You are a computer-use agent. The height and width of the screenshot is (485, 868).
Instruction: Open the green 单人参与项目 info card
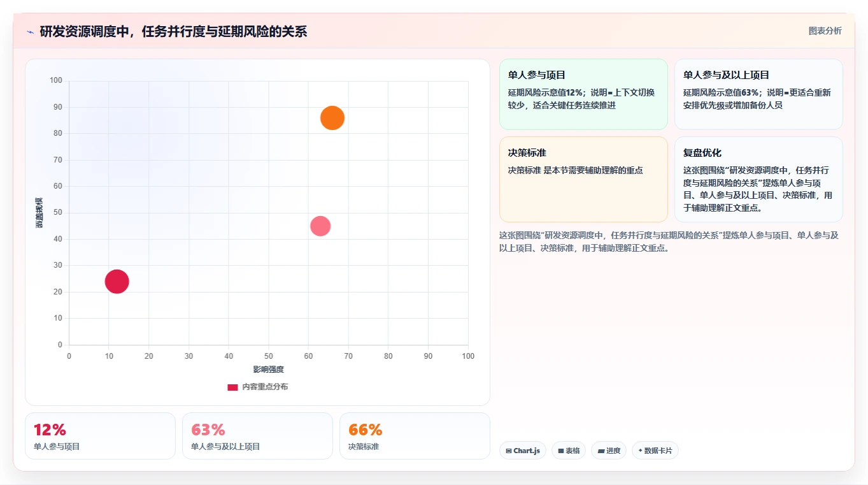click(583, 94)
